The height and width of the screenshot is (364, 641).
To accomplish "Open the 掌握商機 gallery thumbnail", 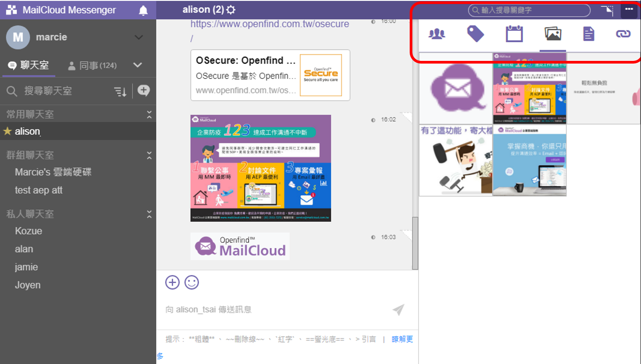I will point(529,160).
